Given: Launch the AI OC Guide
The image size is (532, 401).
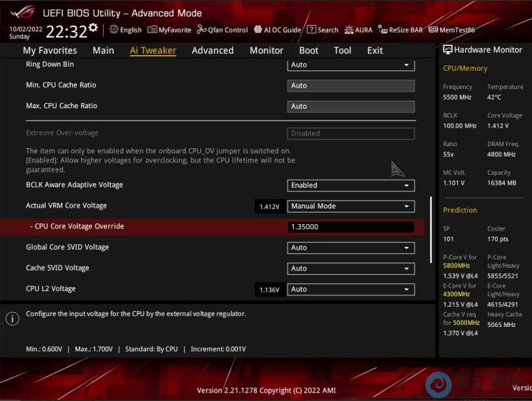Looking at the screenshot, I should pyautogui.click(x=277, y=30).
